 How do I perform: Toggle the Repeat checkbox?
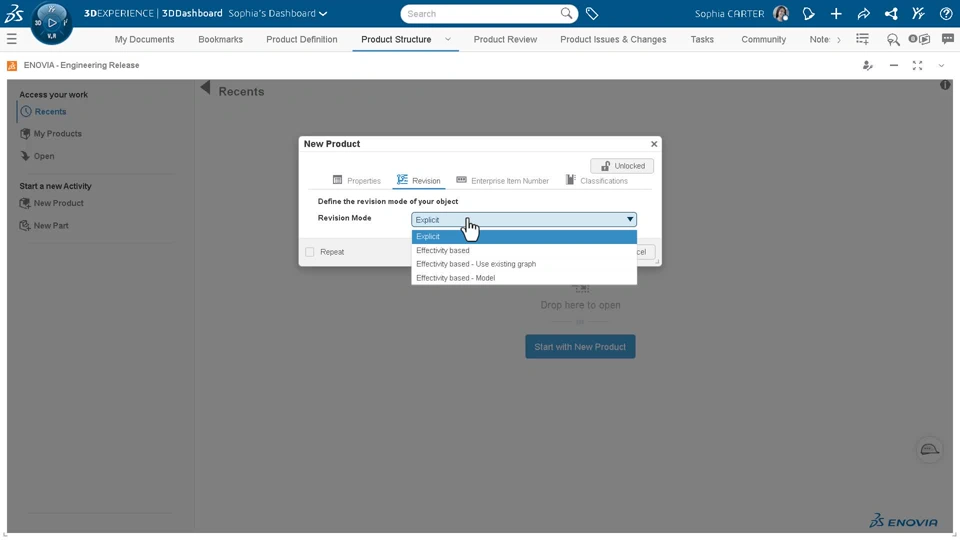click(310, 252)
